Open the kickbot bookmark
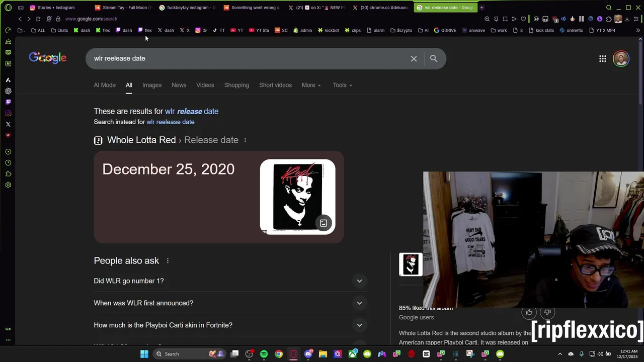This screenshot has width=644, height=362. point(328,30)
